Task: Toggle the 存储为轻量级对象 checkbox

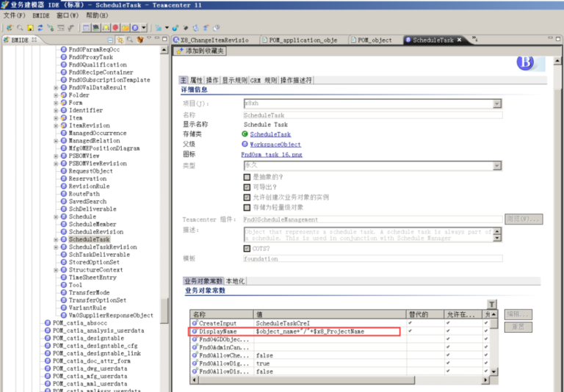Action: [x=247, y=207]
